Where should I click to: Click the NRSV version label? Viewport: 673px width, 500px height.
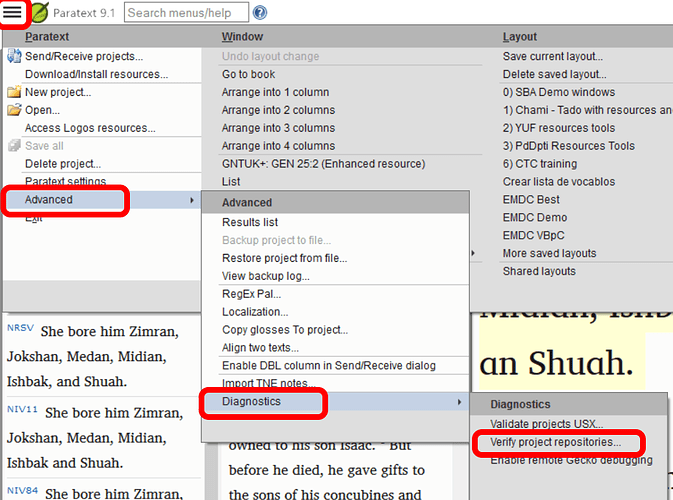20,328
